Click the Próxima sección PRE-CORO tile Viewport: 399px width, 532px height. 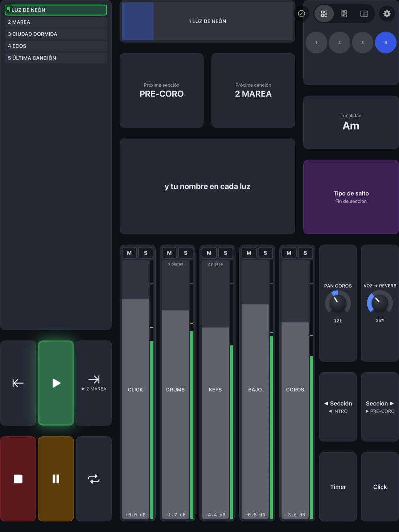(x=161, y=90)
